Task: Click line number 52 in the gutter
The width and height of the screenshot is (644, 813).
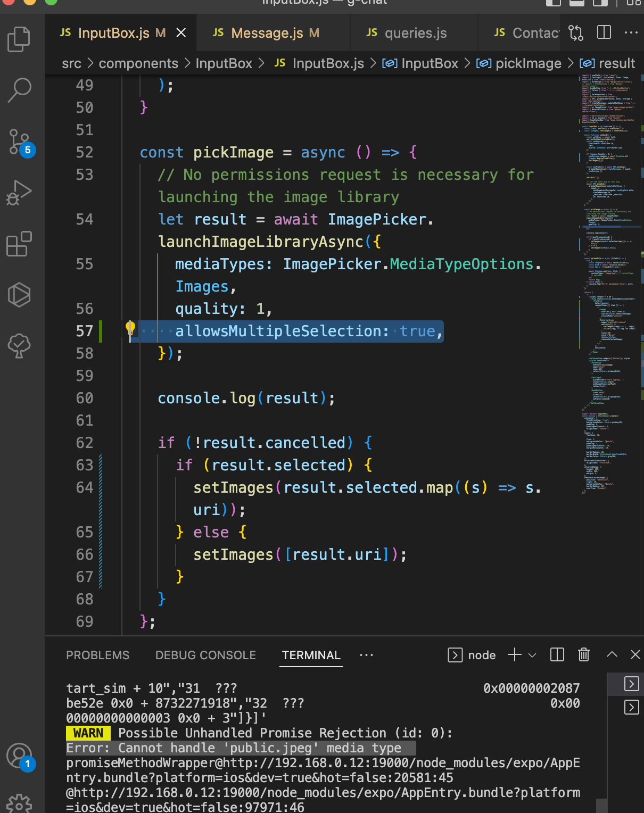Action: pos(85,152)
